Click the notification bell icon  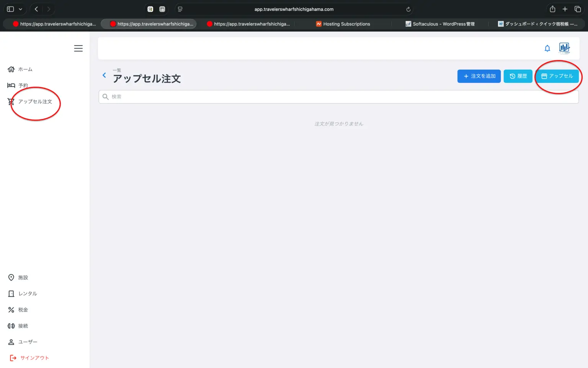coord(547,48)
